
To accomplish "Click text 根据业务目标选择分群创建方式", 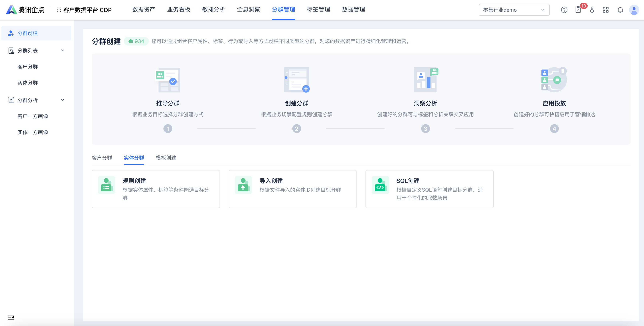I will click(168, 115).
